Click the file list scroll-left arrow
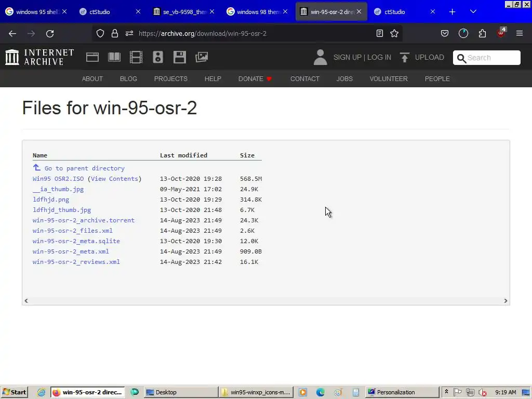Viewport: 532px width, 399px height. [26, 301]
